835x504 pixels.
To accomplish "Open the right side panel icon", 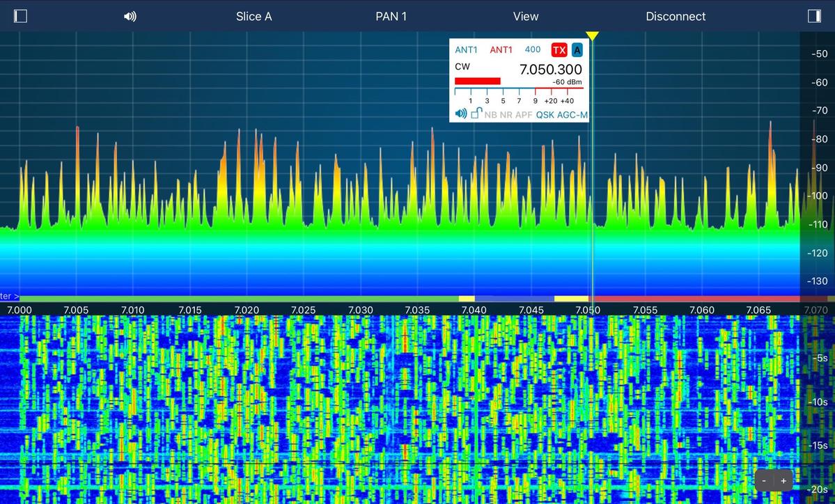I will point(814,16).
